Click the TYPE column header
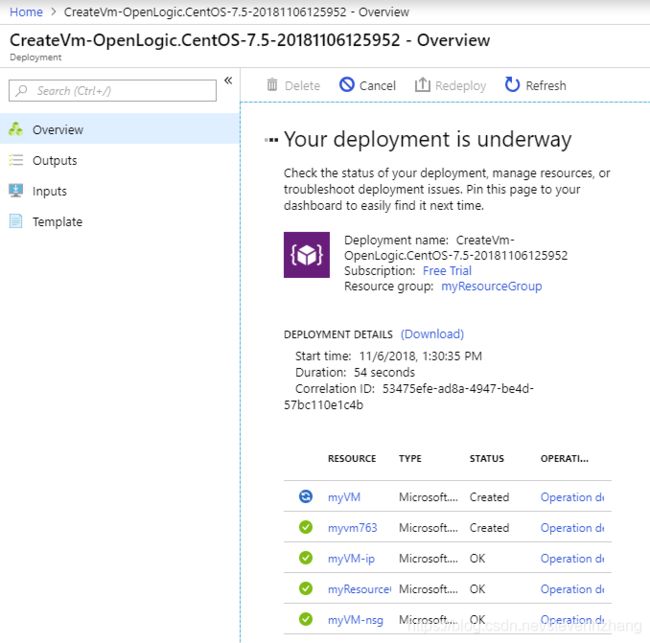The height and width of the screenshot is (643, 650). coord(410,458)
